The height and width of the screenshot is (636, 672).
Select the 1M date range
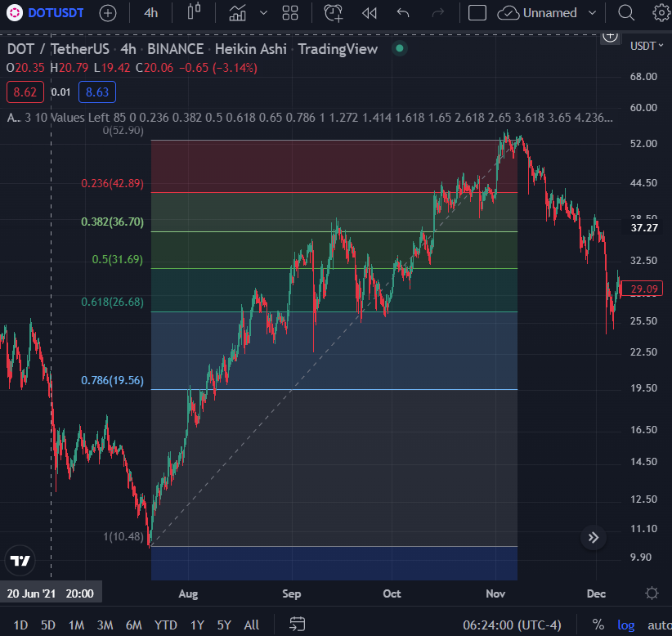pos(76,625)
